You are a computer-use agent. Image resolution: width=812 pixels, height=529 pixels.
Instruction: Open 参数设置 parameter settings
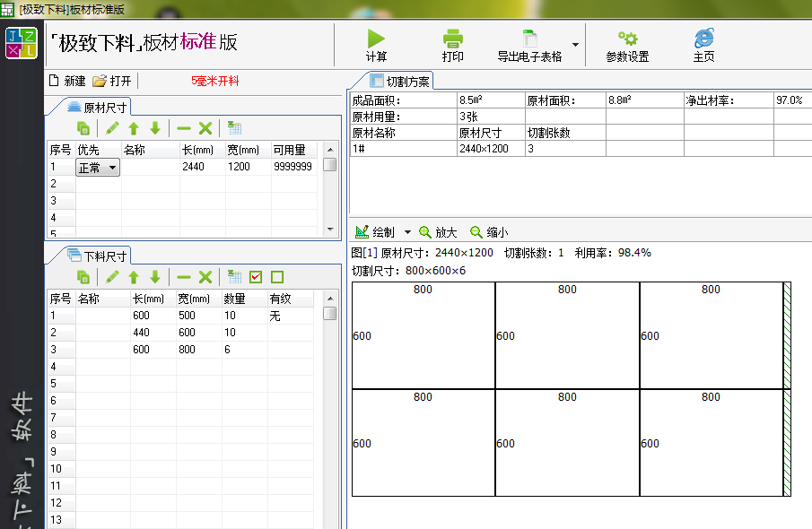coord(627,46)
